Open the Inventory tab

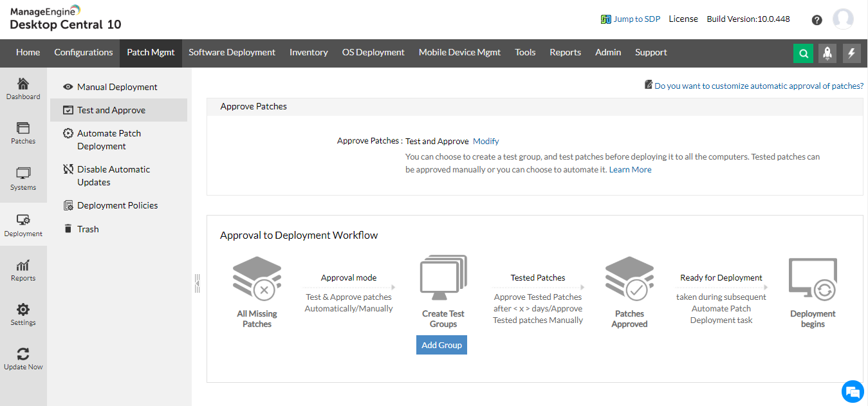[x=308, y=53]
